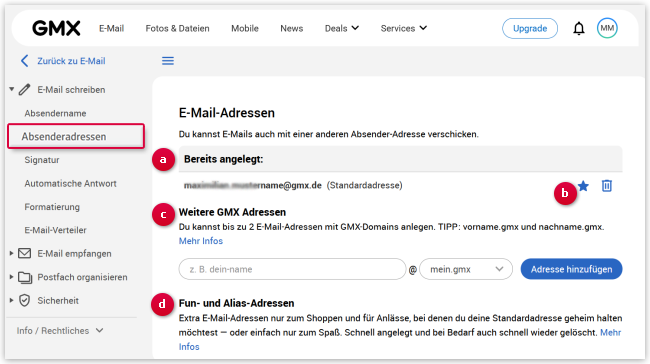
Task: Delete the address with the trash icon
Action: [x=606, y=186]
